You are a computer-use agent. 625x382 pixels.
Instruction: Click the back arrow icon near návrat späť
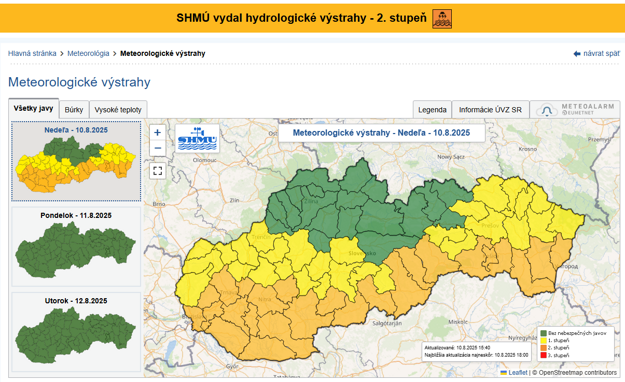pos(577,53)
